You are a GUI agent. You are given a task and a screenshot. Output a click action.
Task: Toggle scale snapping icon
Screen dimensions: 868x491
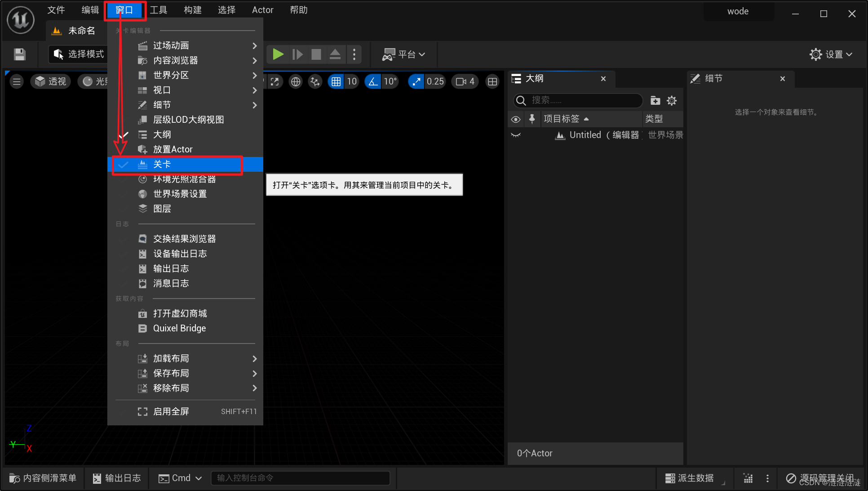click(416, 81)
